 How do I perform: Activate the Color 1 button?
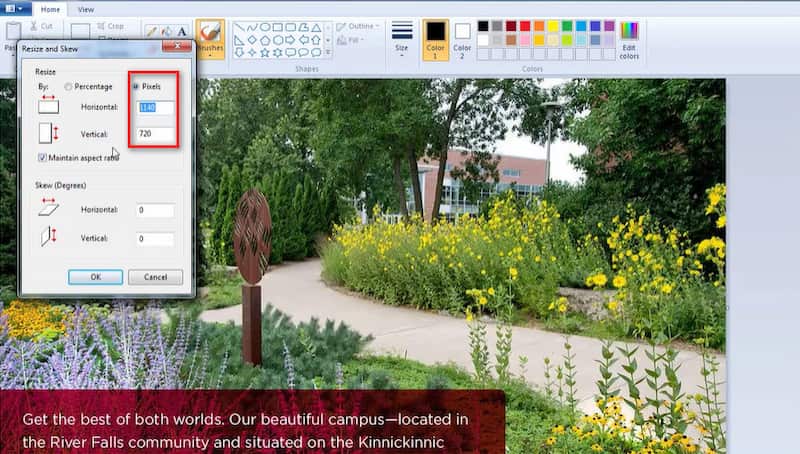click(435, 40)
